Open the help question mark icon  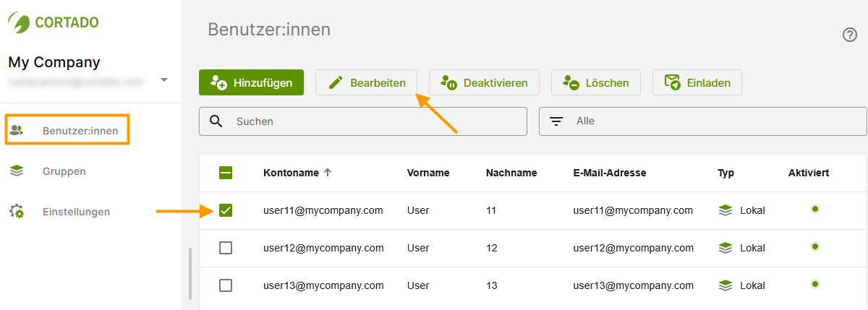[x=850, y=35]
